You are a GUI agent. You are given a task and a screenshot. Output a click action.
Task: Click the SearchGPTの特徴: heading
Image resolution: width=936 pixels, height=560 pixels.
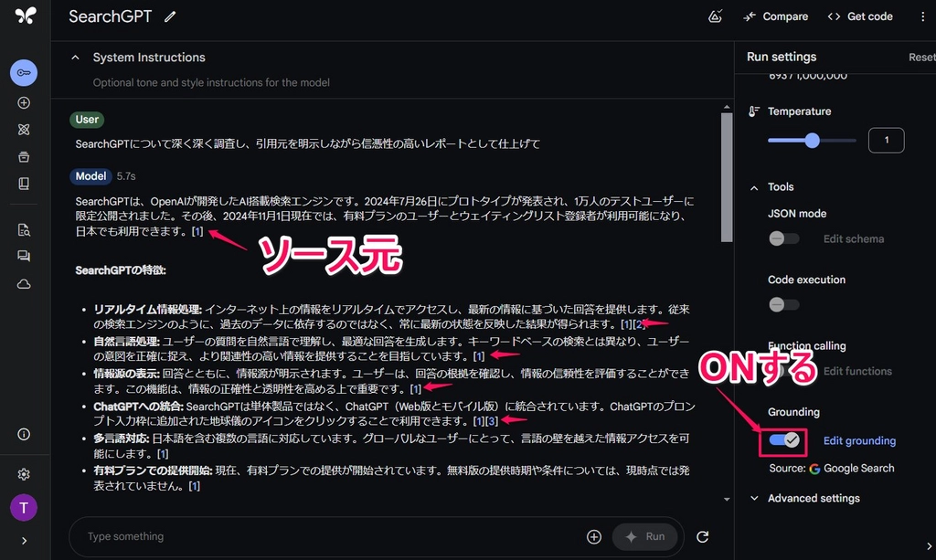(x=121, y=270)
